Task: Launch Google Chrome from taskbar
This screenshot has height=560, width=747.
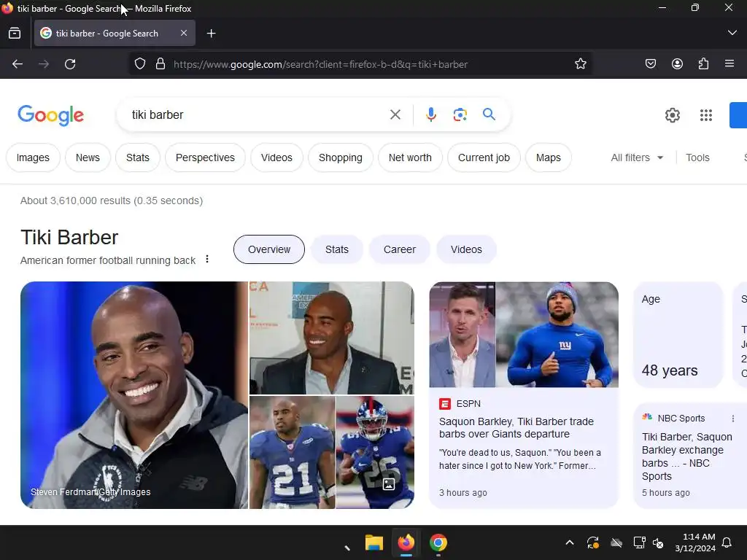Action: [438, 542]
